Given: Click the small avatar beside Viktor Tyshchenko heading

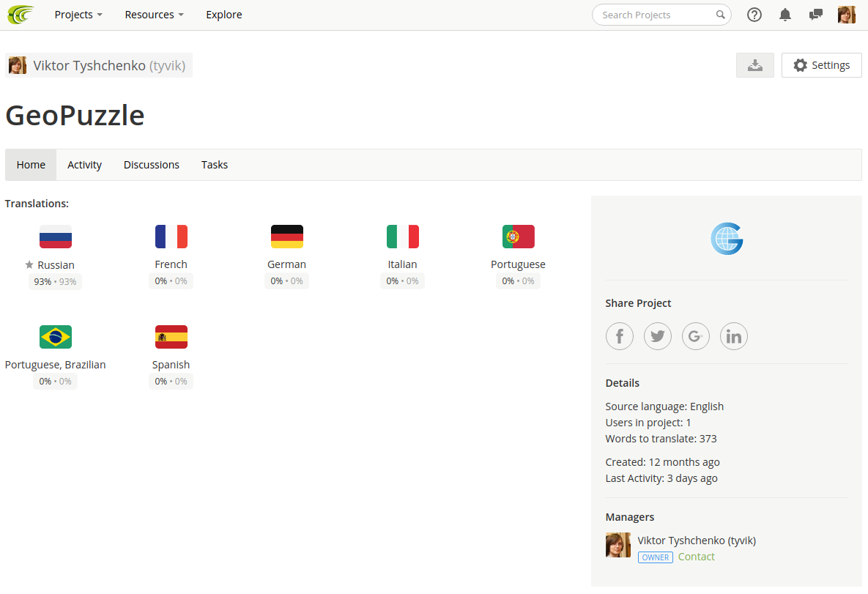Looking at the screenshot, I should (18, 65).
